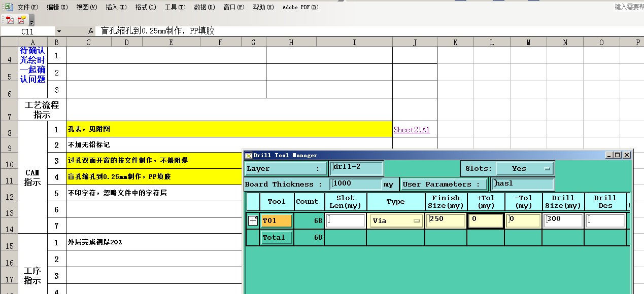The height and width of the screenshot is (294, 644).
Task: Click the Drill Des field for T01
Action: coord(605,220)
